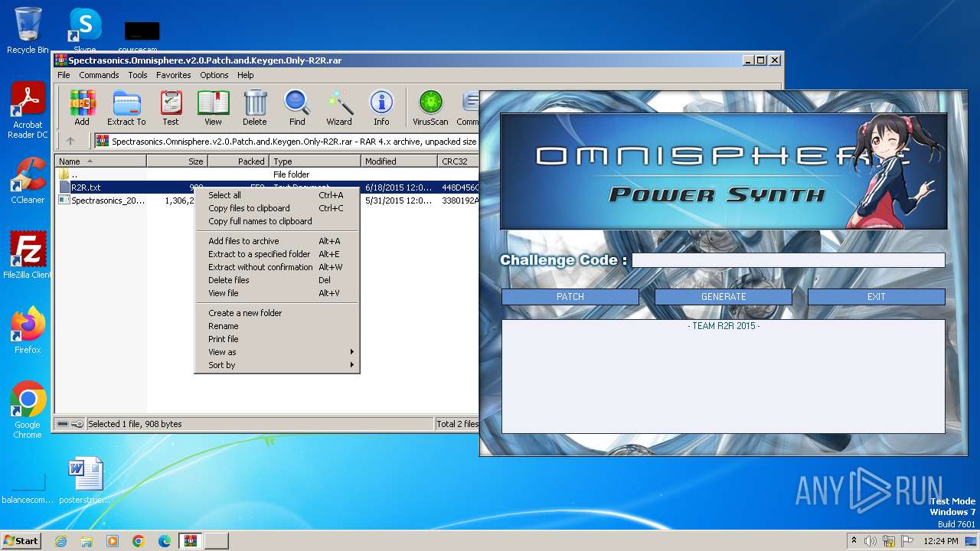Open the Favorites menu
Screen dimensions: 980x551
point(174,75)
